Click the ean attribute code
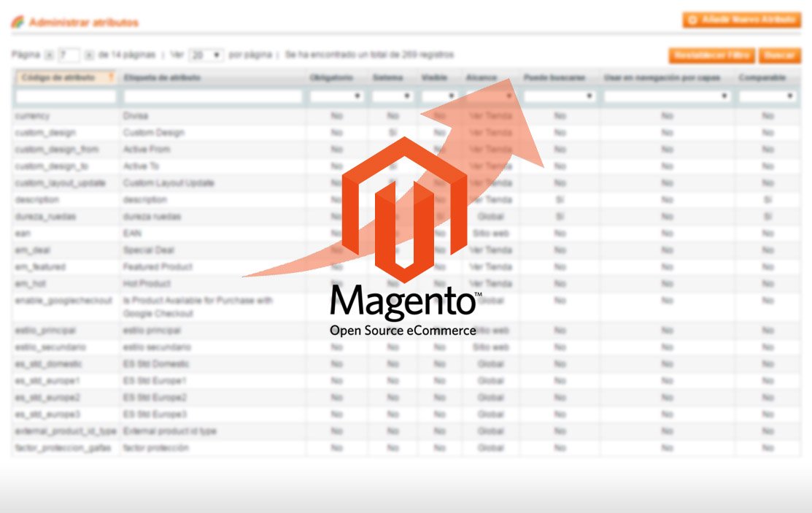The height and width of the screenshot is (513, 812). point(23,234)
